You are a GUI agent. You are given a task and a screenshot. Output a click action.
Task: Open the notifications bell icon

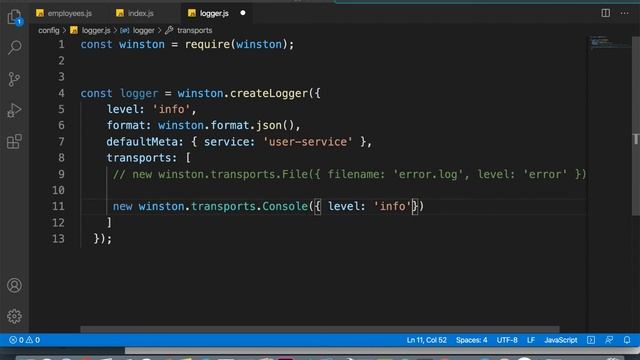627,340
